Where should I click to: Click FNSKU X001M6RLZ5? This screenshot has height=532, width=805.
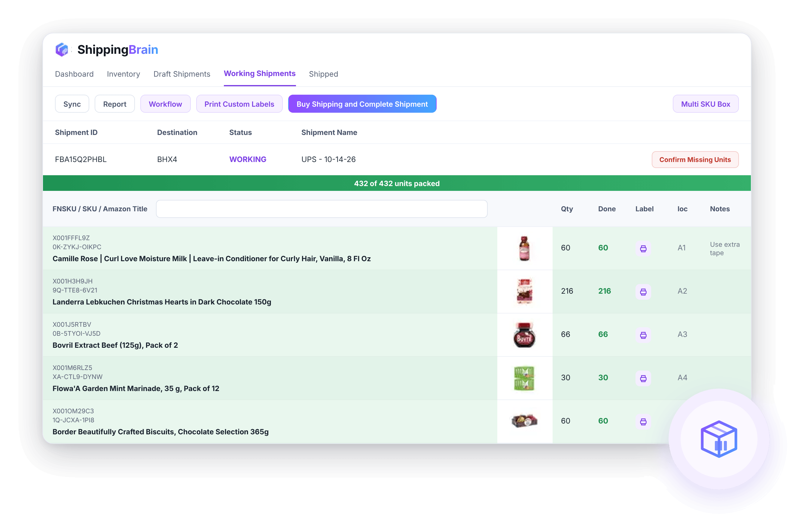[x=72, y=368]
